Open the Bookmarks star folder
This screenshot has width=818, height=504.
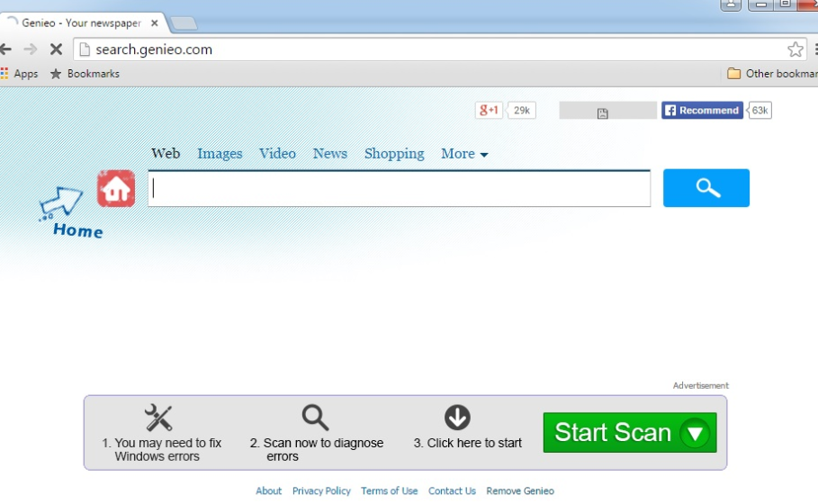[85, 74]
